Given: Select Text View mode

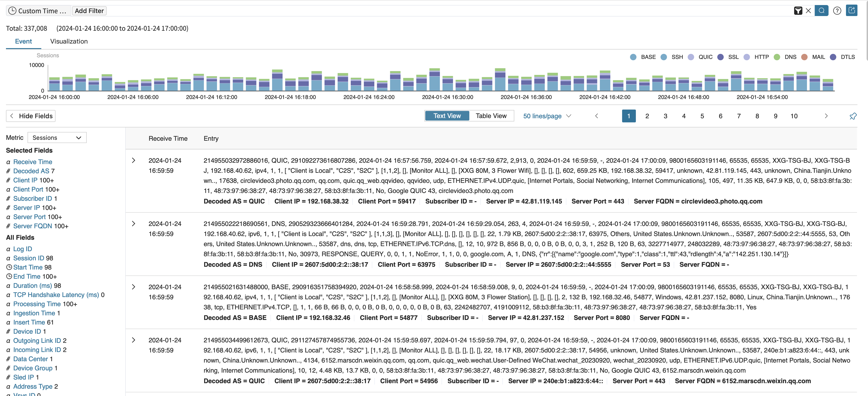Looking at the screenshot, I should pos(447,116).
